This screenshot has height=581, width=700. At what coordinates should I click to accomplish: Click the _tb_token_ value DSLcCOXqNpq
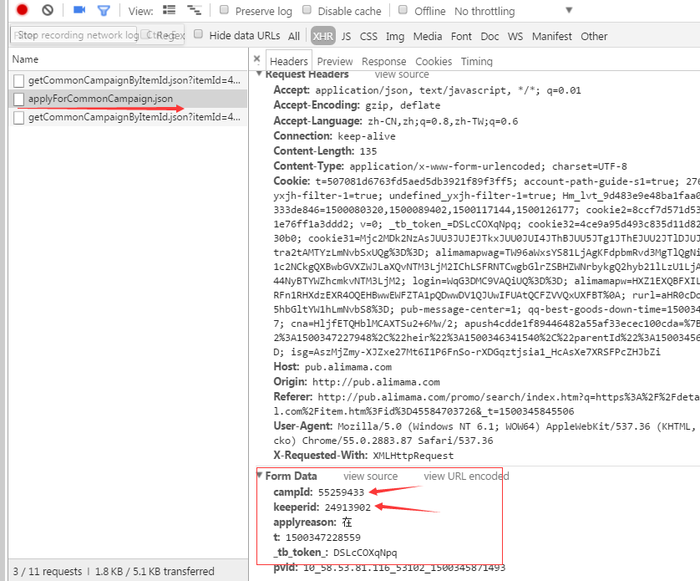click(x=365, y=553)
